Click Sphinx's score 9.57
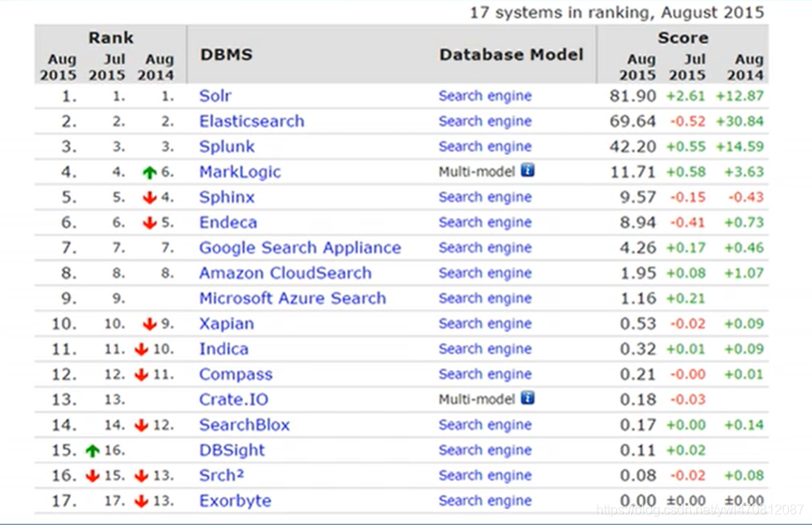812x525 pixels. click(x=638, y=197)
